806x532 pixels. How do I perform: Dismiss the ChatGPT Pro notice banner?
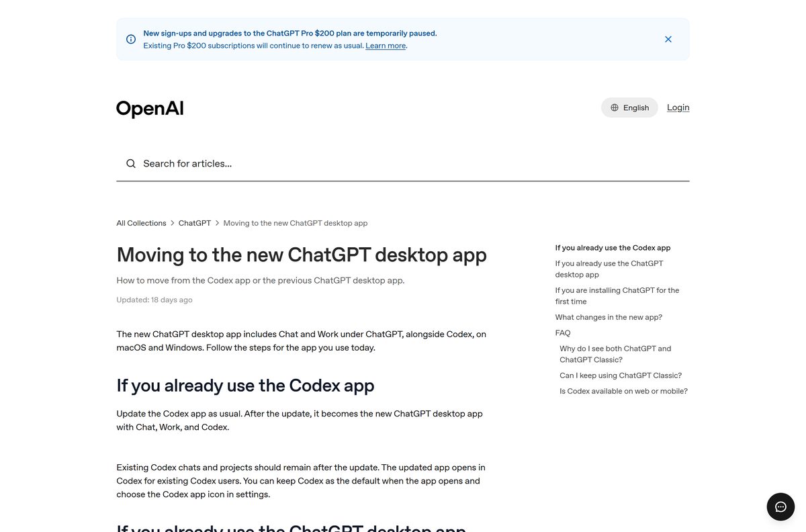click(668, 39)
